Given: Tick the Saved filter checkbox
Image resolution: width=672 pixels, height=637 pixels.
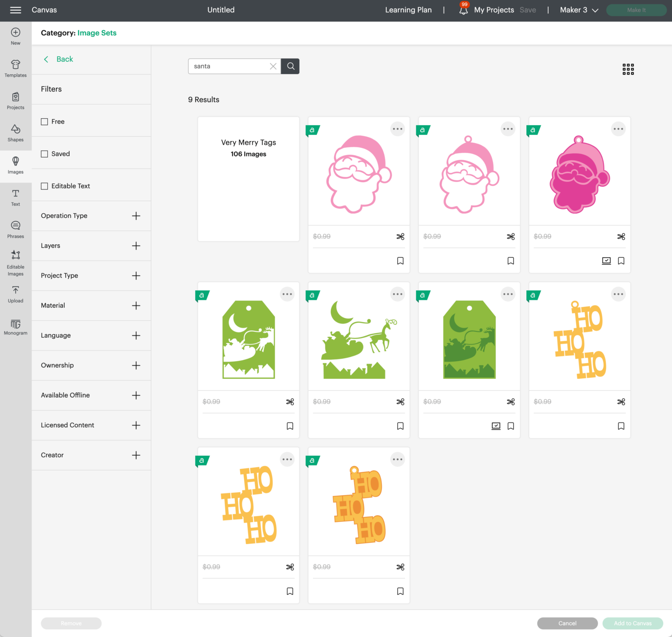Looking at the screenshot, I should (45, 154).
